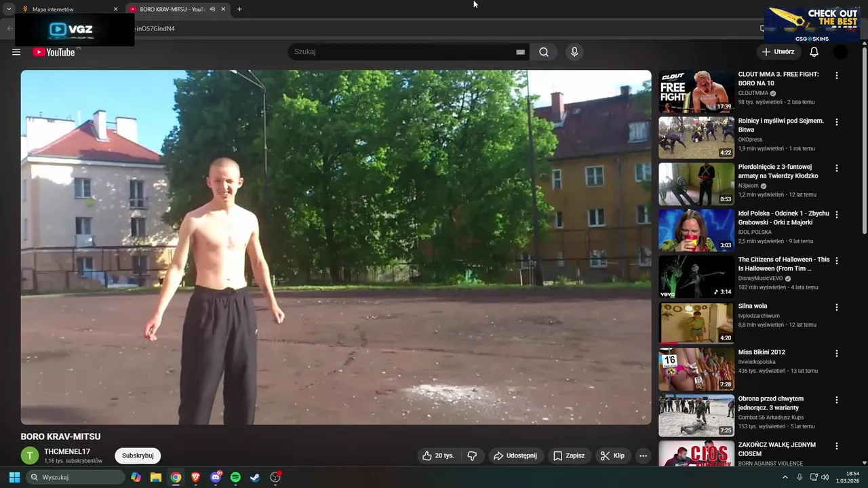Open options for Pierdolnięcie z 3-funtowej armaty
This screenshot has width=868, height=488.
(837, 168)
